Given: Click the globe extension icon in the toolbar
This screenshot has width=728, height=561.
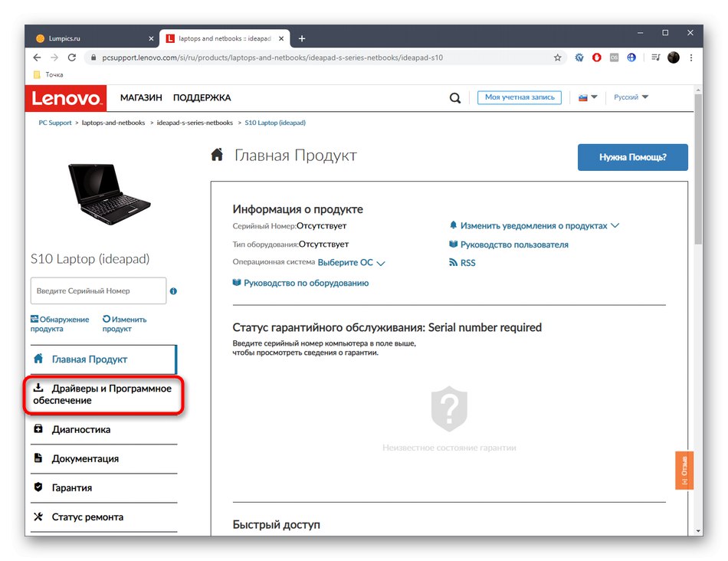Looking at the screenshot, I should point(631,57).
